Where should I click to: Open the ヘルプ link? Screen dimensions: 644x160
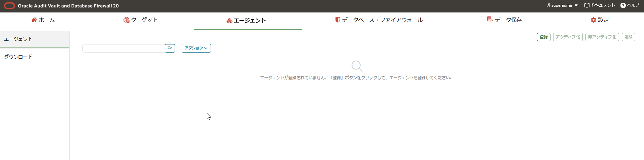click(x=630, y=5)
